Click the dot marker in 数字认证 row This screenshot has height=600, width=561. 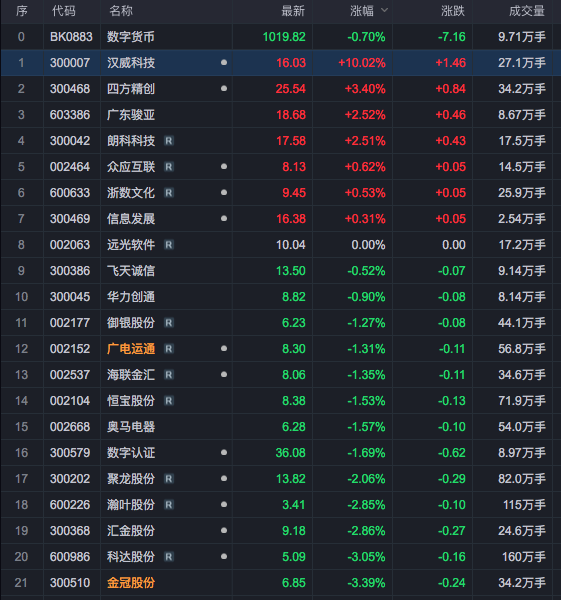pyautogui.click(x=224, y=453)
